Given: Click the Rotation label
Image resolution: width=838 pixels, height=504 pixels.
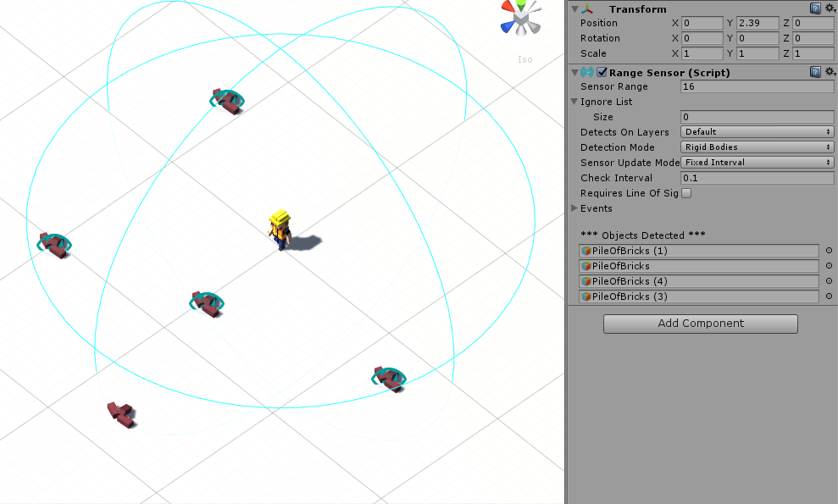Looking at the screenshot, I should tap(600, 38).
